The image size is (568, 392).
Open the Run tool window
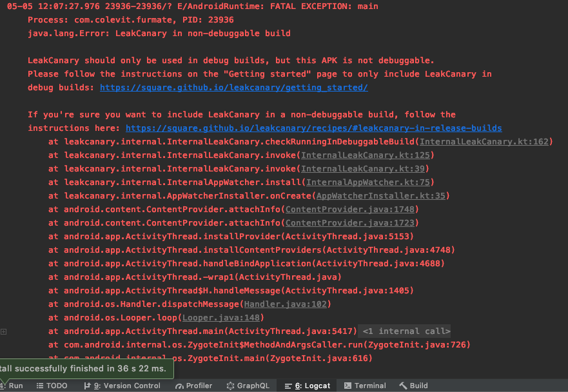(12, 386)
